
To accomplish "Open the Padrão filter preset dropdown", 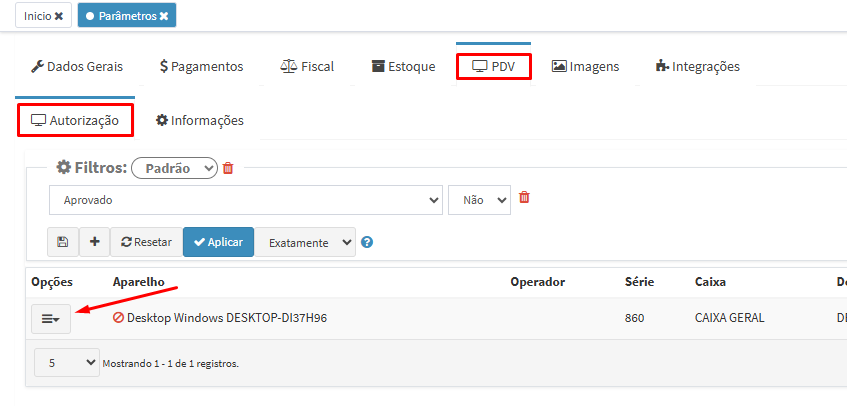I will [174, 168].
